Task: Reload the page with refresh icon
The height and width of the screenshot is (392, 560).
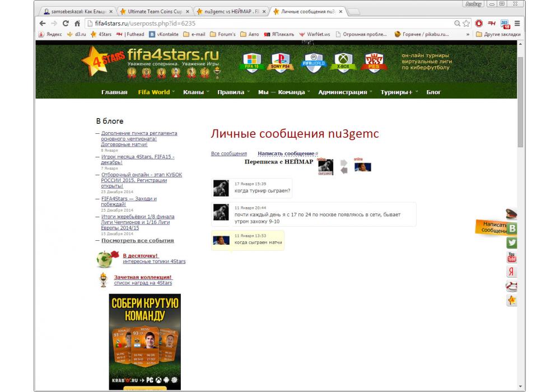Action: tap(66, 23)
